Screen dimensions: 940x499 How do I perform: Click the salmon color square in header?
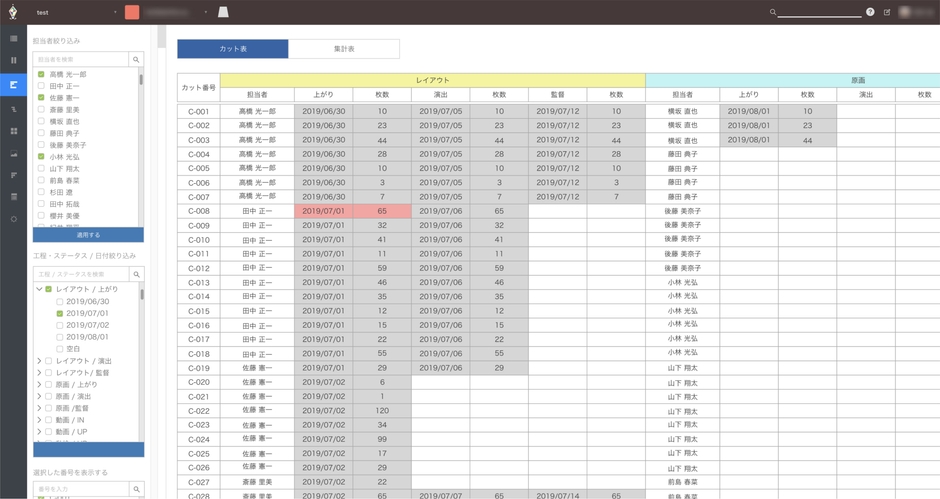[x=132, y=12]
